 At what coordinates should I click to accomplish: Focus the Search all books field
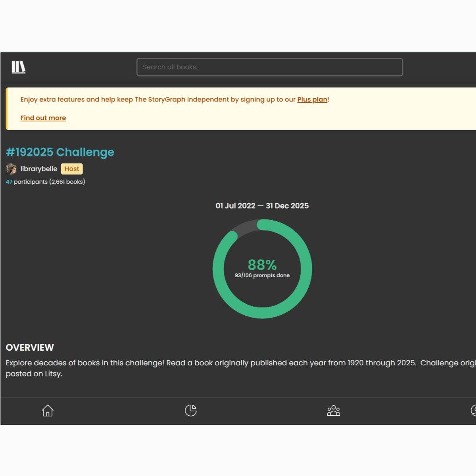point(269,67)
